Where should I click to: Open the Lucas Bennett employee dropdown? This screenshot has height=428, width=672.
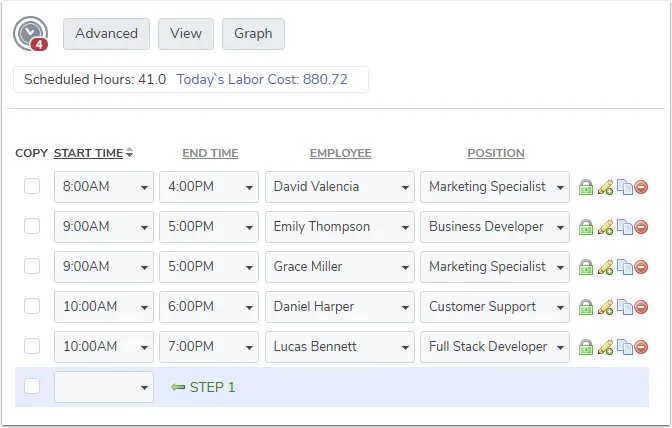point(340,347)
